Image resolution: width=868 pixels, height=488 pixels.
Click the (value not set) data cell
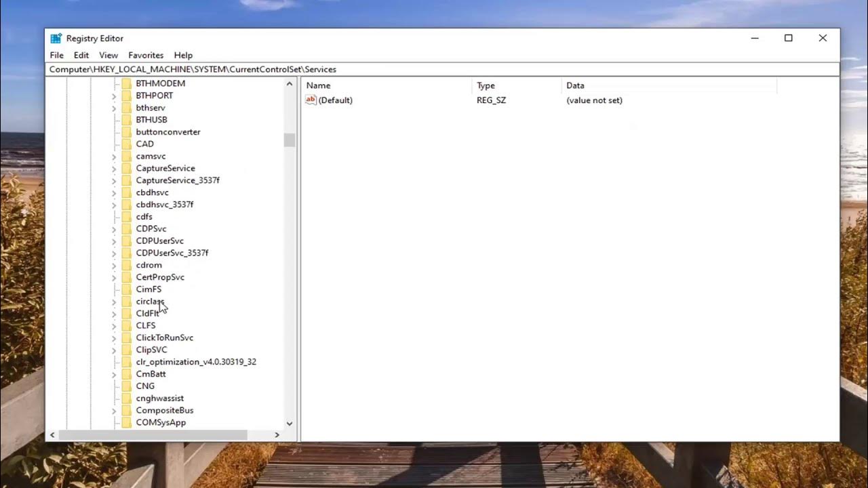595,100
